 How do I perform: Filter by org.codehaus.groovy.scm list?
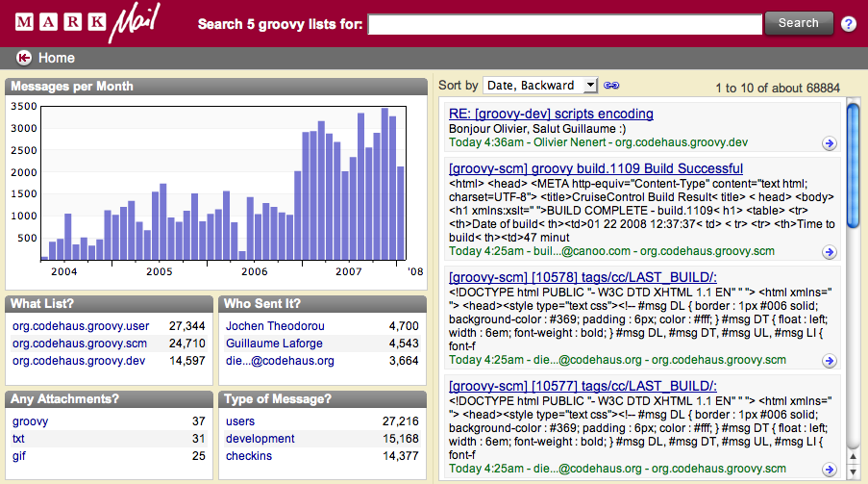pos(80,344)
